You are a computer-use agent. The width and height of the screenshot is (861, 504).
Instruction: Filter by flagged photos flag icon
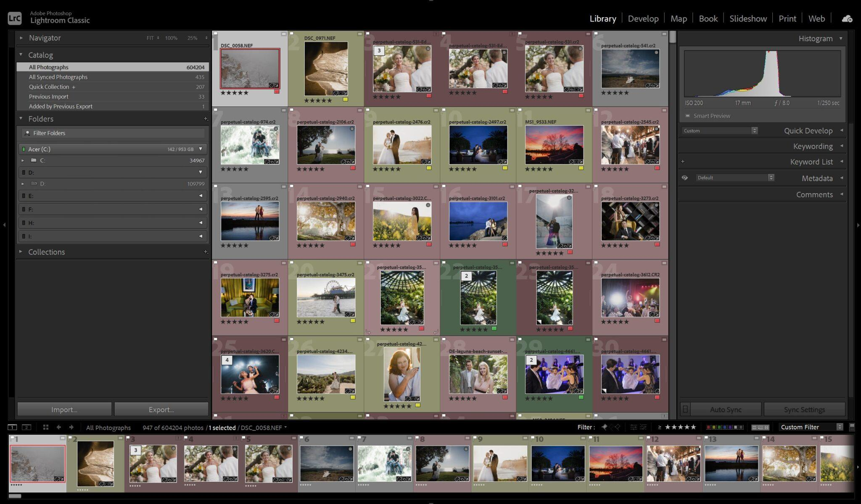(x=604, y=427)
